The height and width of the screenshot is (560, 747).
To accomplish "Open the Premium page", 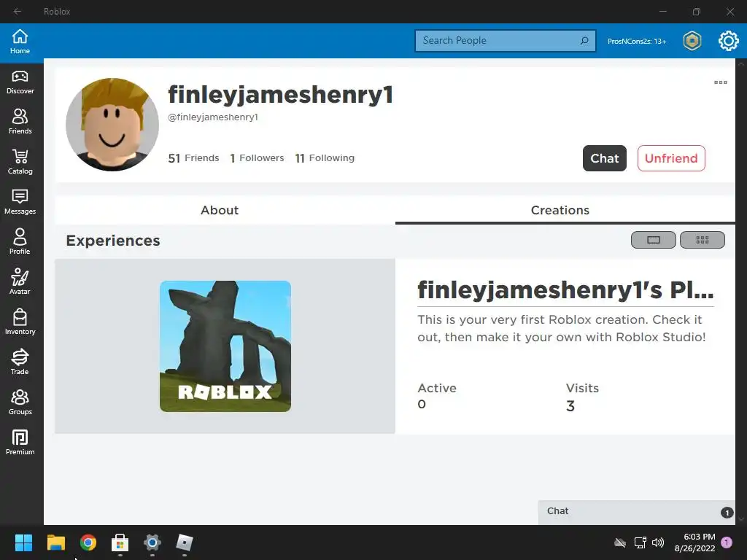I will (x=20, y=443).
